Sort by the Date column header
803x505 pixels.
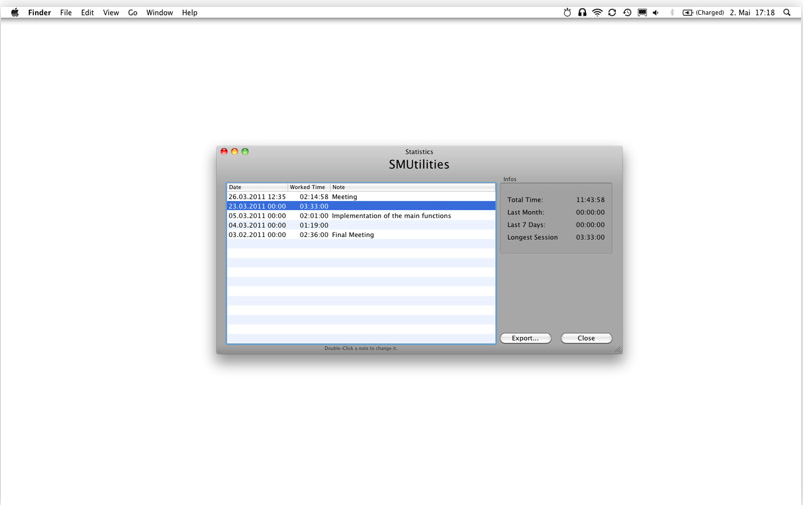[257, 187]
